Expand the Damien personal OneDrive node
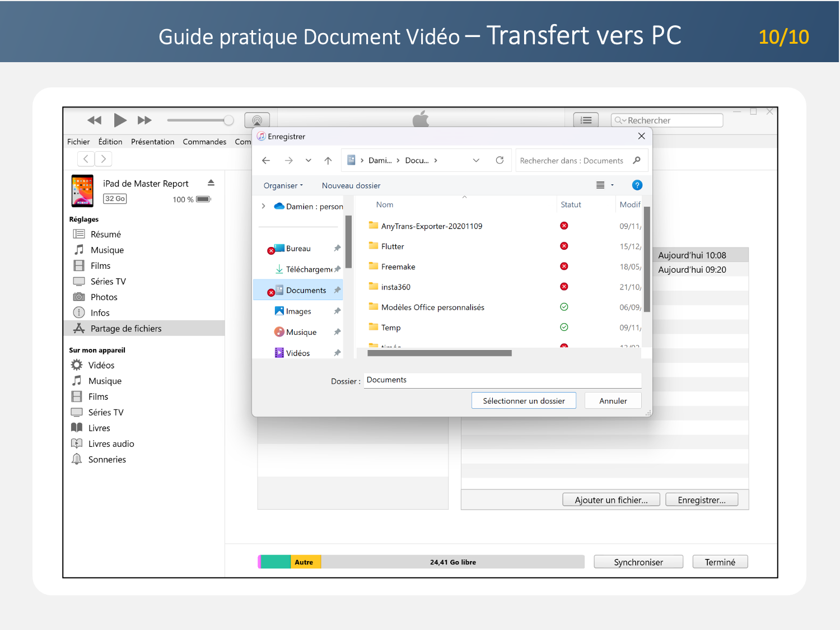 click(264, 207)
